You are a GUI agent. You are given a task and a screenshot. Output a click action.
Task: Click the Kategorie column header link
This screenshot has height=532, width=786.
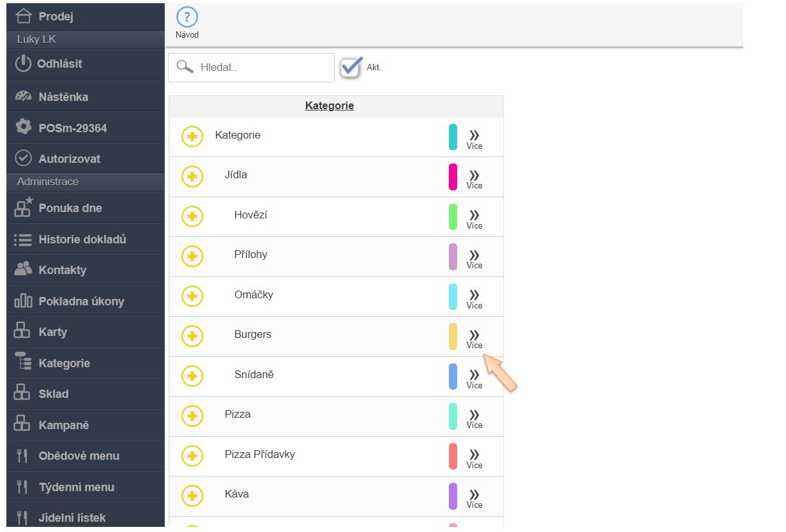coord(329,106)
